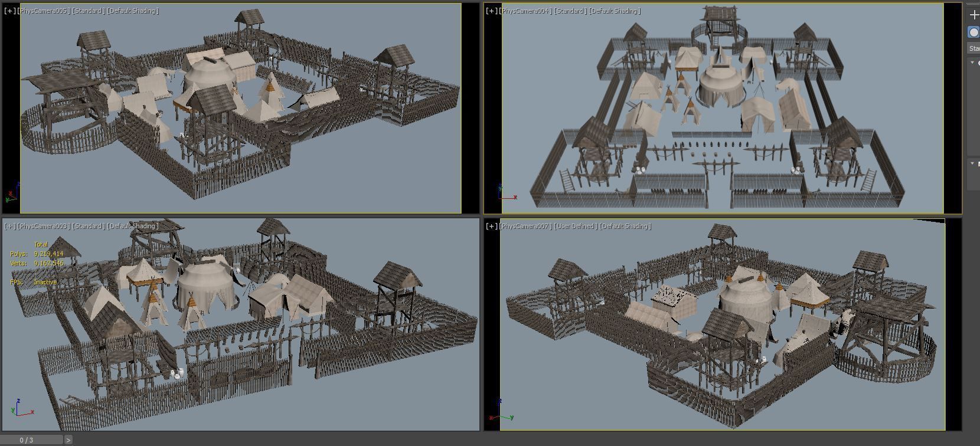Open the Standard primitives dropdown in command panel
Image resolution: width=980 pixels, height=446 pixels.
pyautogui.click(x=974, y=48)
